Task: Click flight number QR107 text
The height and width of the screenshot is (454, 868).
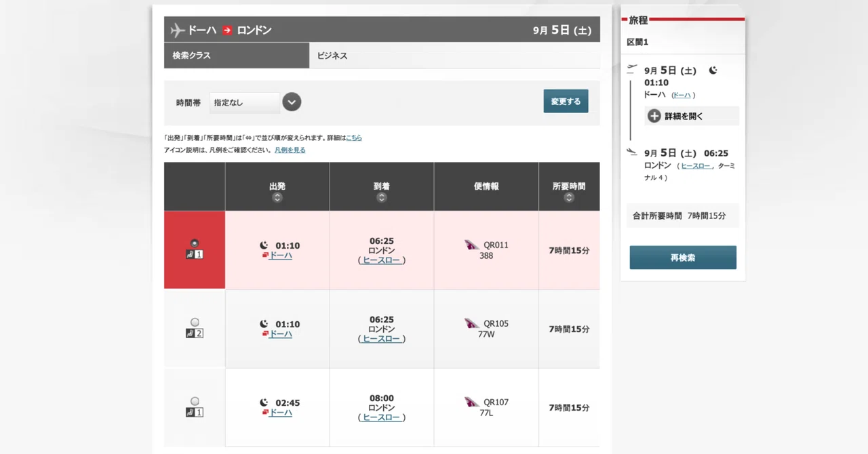Action: pyautogui.click(x=496, y=403)
